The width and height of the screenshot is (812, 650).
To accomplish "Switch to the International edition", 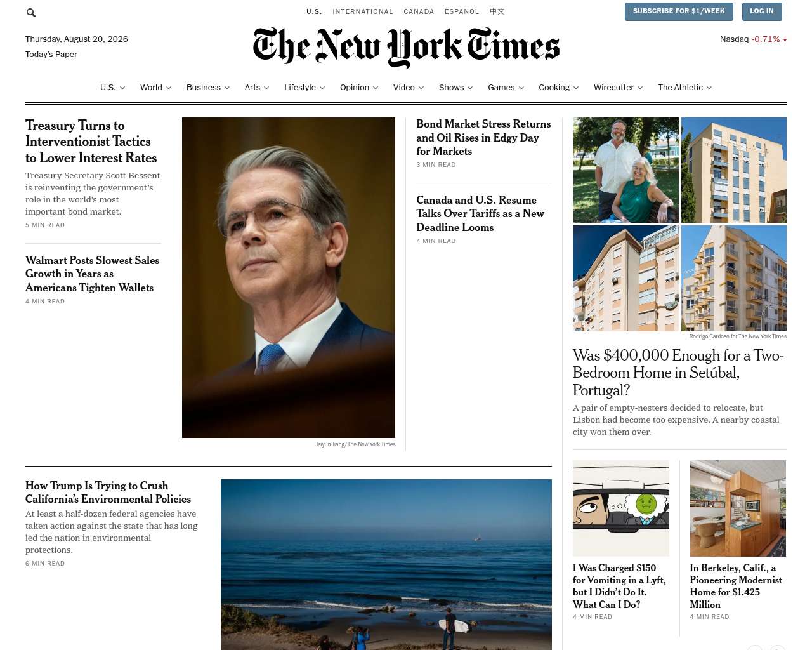I will pos(363,11).
